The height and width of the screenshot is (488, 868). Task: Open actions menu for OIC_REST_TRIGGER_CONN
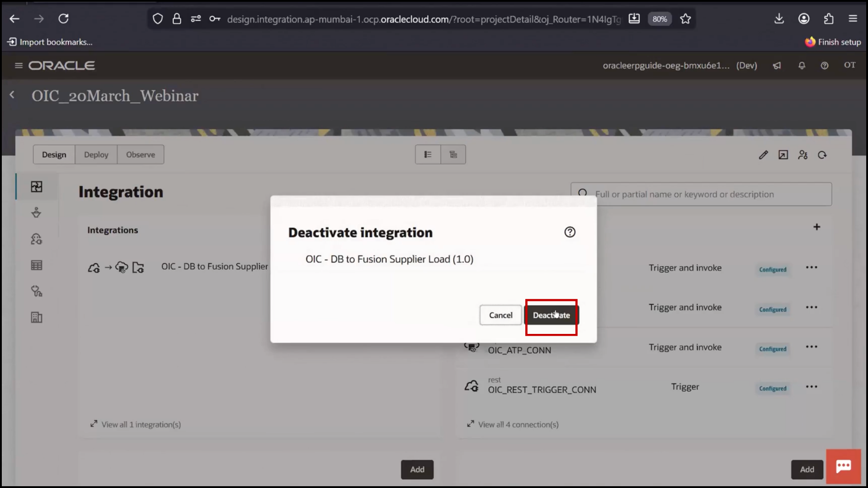click(x=811, y=387)
